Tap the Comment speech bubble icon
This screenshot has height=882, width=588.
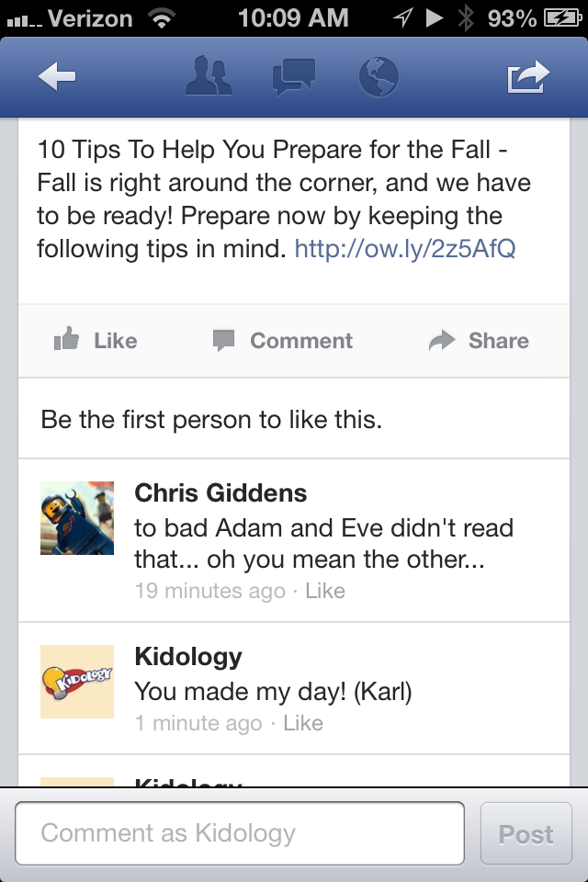(x=223, y=341)
